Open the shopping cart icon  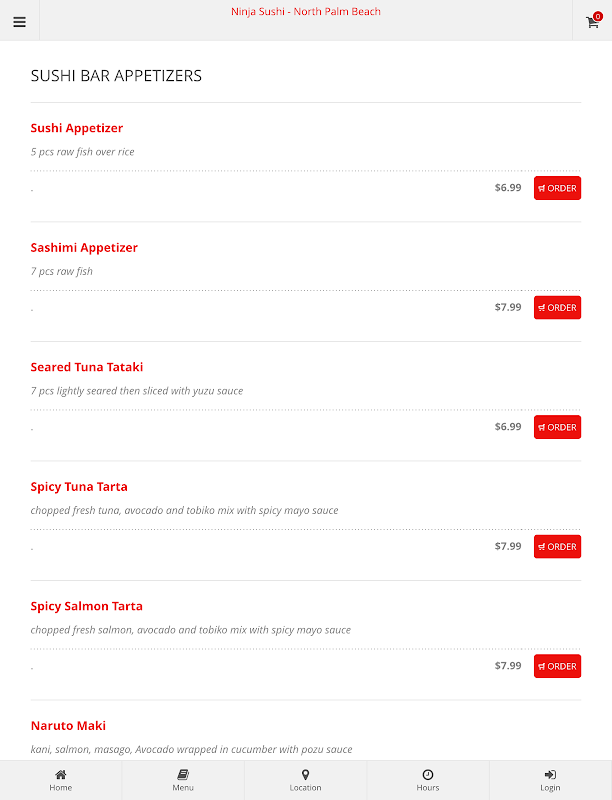pyautogui.click(x=592, y=22)
